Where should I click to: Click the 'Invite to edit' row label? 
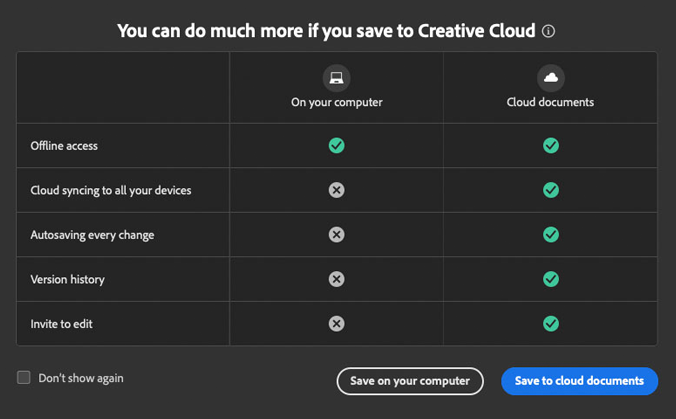click(61, 324)
